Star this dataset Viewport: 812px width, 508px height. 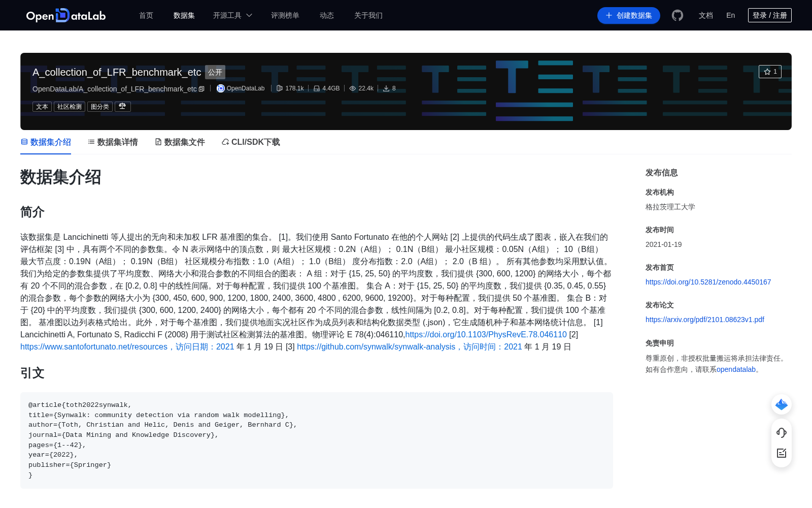770,72
